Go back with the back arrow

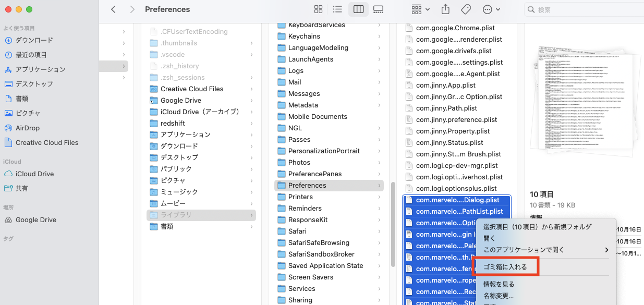(x=114, y=9)
